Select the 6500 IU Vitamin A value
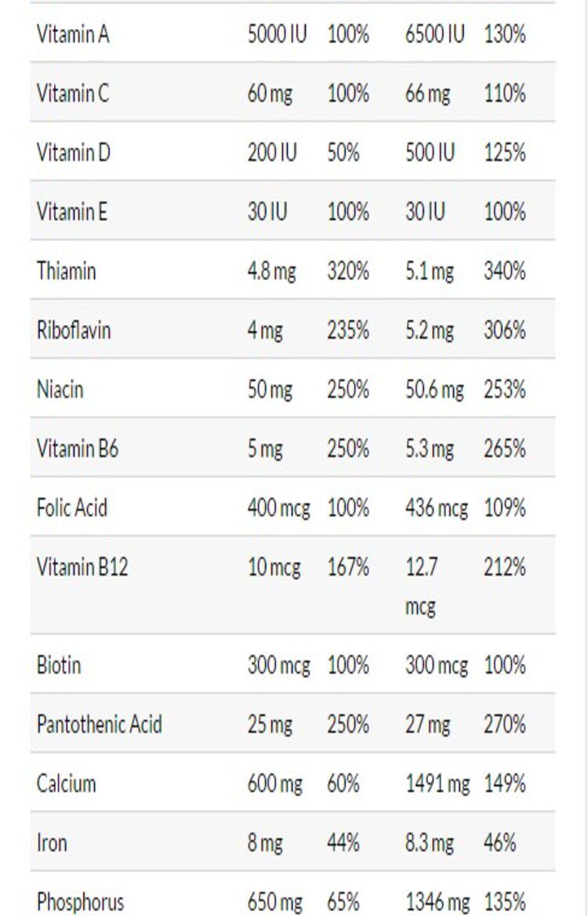588x916 pixels. coord(434,35)
